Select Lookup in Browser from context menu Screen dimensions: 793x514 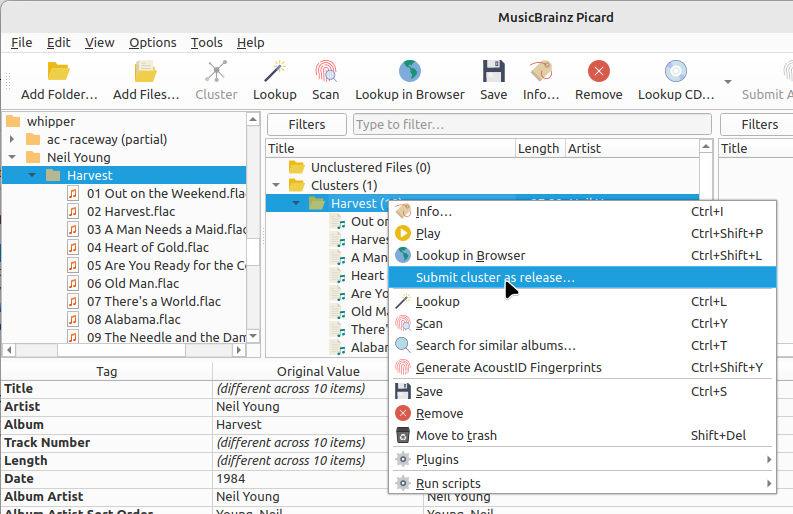pos(582,255)
